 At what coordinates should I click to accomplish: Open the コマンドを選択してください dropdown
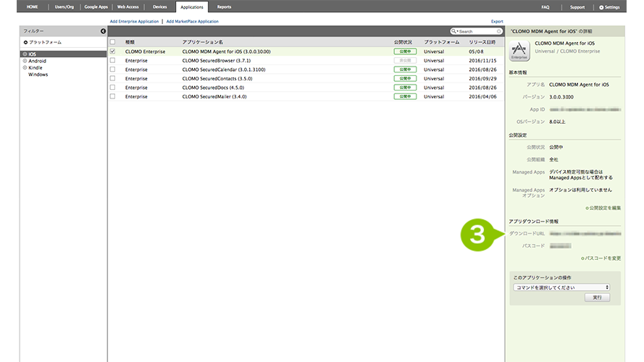click(x=561, y=287)
